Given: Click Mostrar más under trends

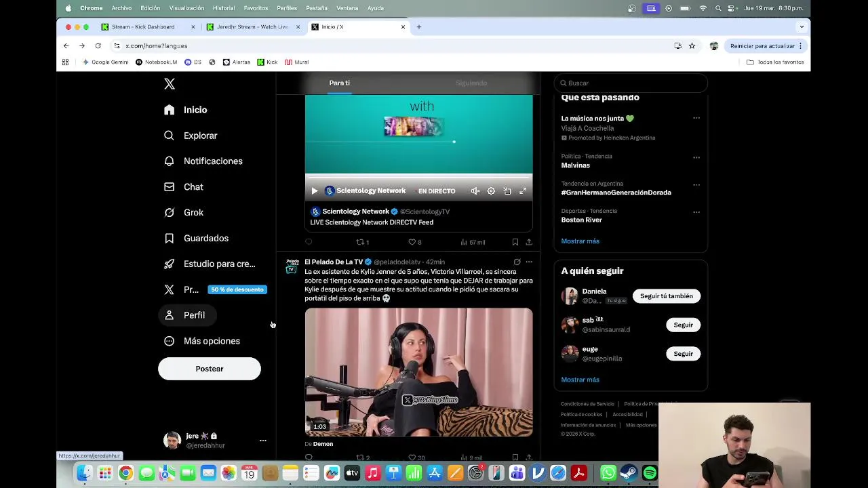Looking at the screenshot, I should pos(580,241).
